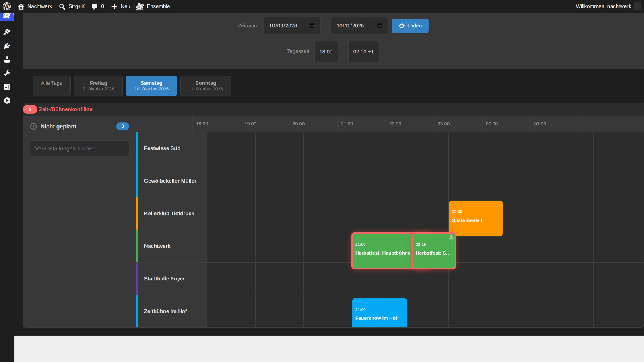Open the Appearance brush menu
Viewport: 644px width, 362px height.
pyautogui.click(x=7, y=32)
